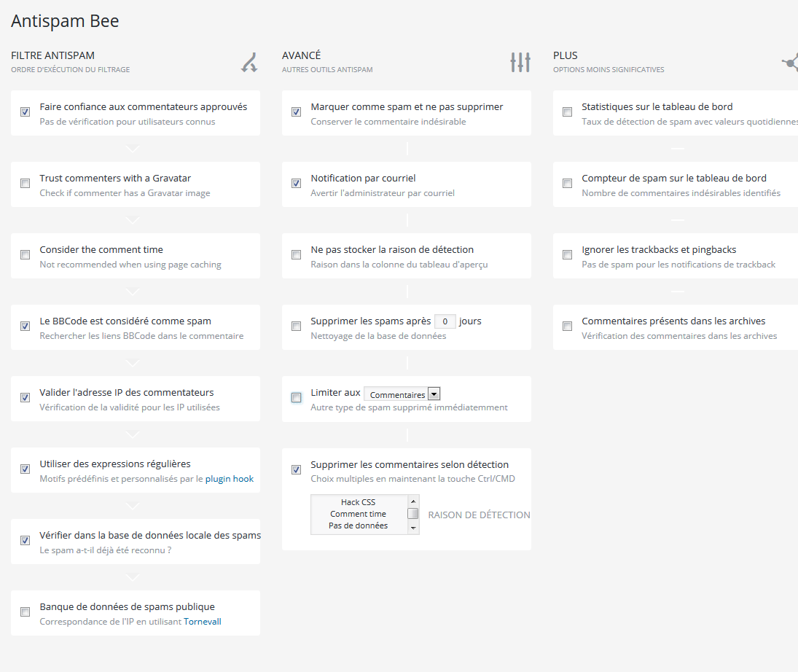This screenshot has width=798, height=672.
Task: Click the FILTRE ANTISPAM heading
Action: (53, 55)
